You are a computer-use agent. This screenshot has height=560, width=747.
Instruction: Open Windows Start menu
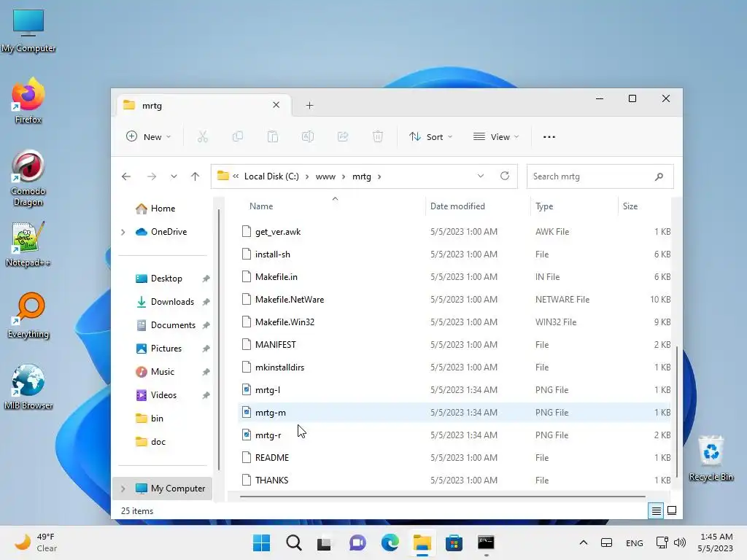tap(261, 542)
